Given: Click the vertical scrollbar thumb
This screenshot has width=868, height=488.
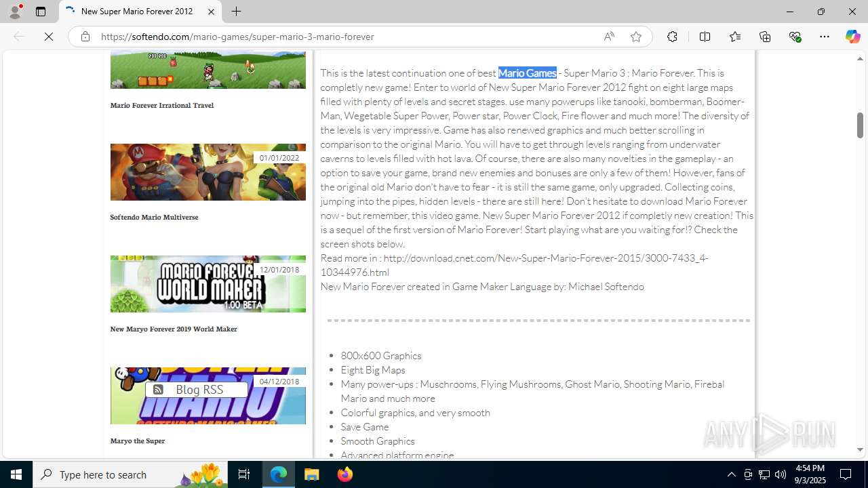Looking at the screenshot, I should [861, 125].
